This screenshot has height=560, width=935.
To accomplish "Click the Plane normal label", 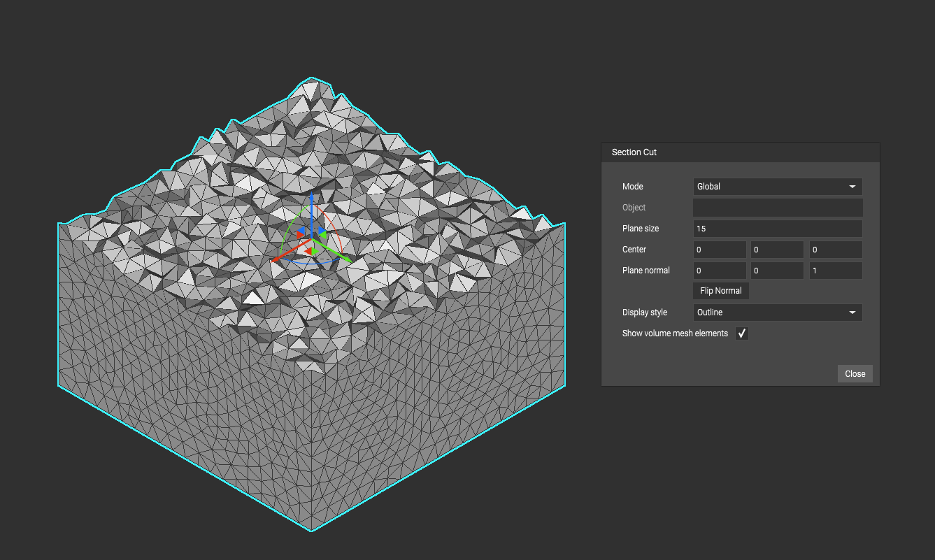I will pos(646,271).
